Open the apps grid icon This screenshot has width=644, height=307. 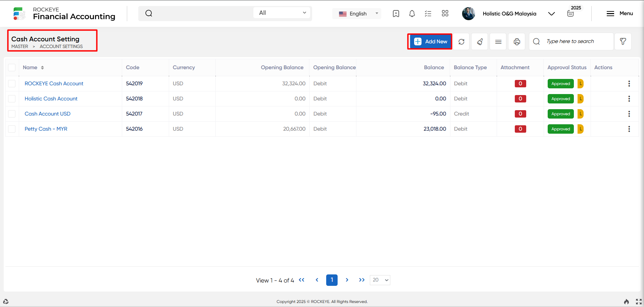(x=445, y=13)
